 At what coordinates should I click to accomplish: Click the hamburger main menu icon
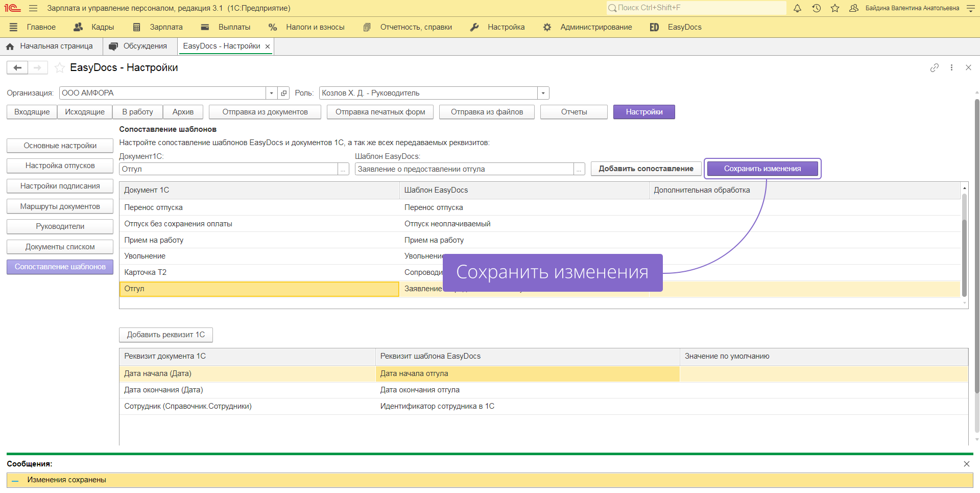click(x=33, y=8)
